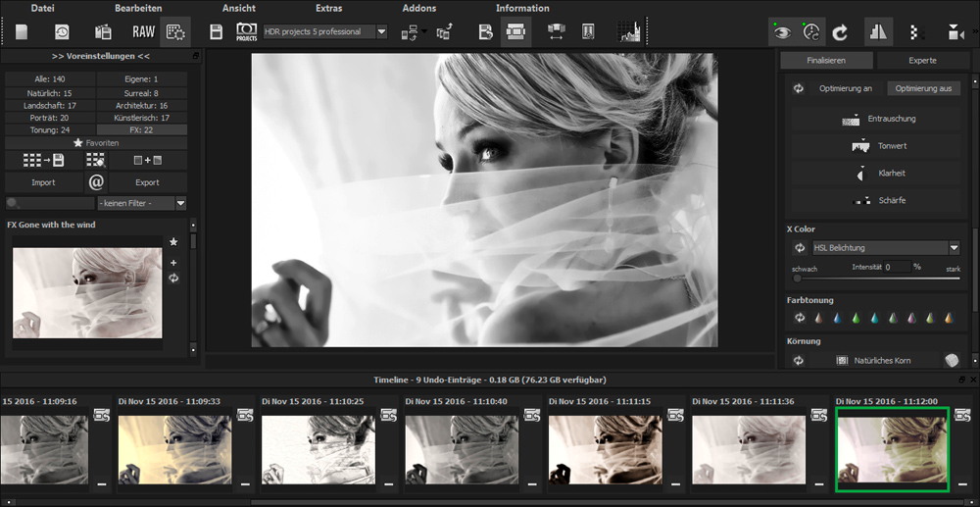Open the Bearbeiten menu

(138, 8)
